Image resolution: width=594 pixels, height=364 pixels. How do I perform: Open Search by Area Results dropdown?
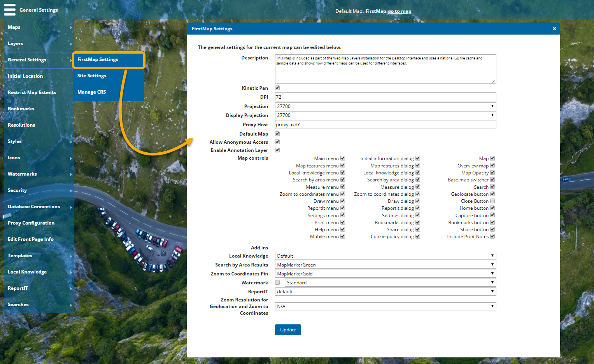pyautogui.click(x=385, y=265)
